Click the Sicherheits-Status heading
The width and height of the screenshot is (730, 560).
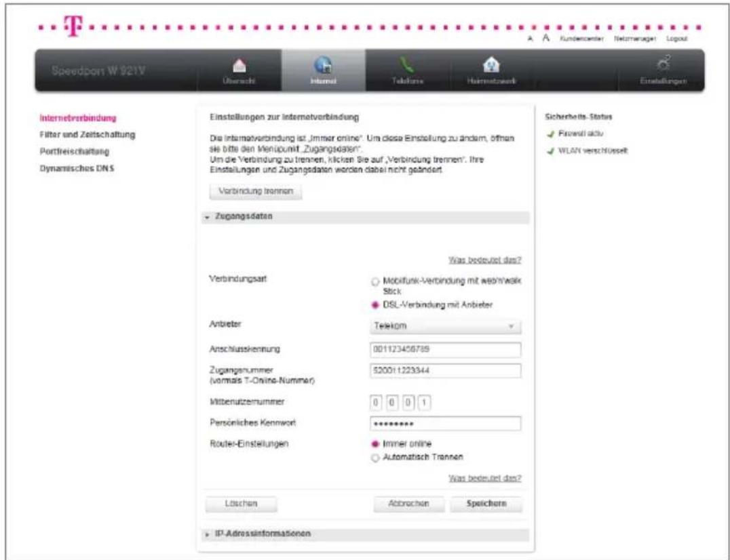pos(579,117)
